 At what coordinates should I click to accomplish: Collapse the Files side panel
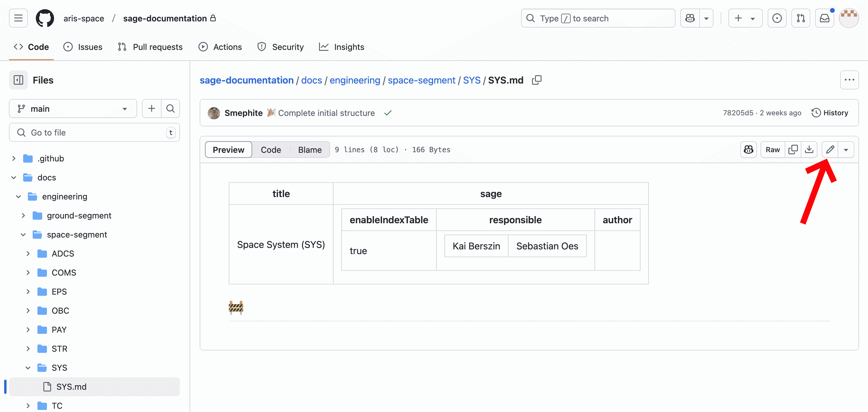[18, 80]
